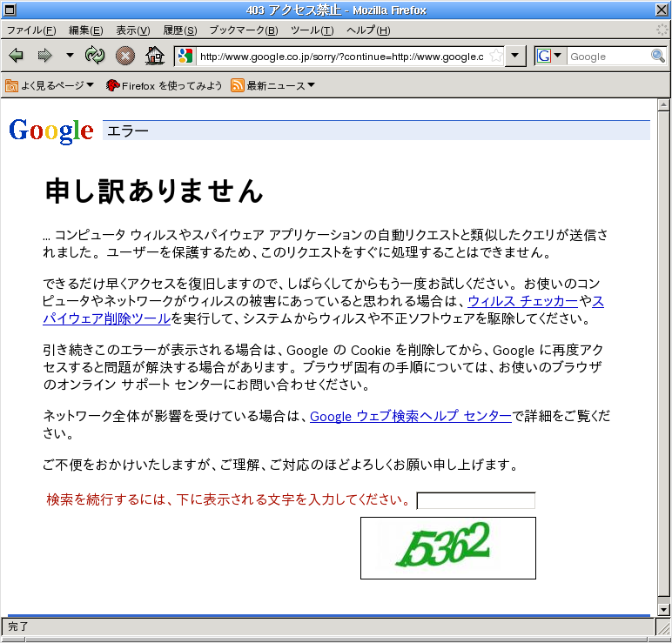
Task: Follow the ウィルス チェッカー link
Action: [523, 301]
